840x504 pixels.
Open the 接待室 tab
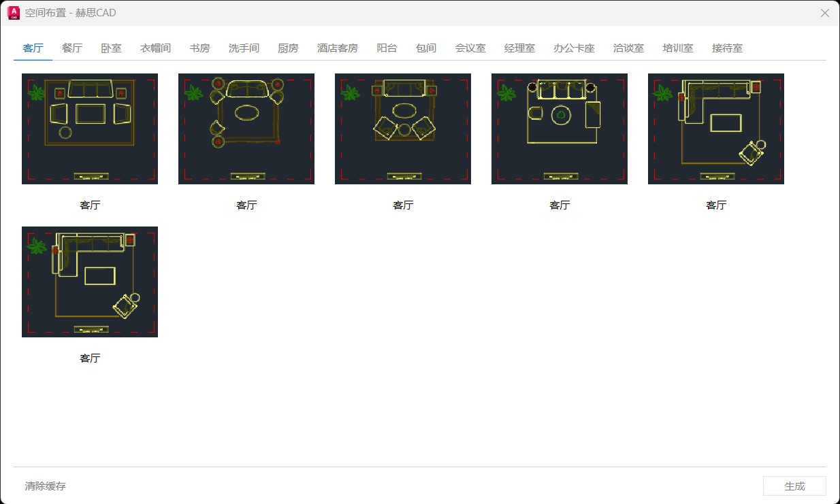pos(727,48)
